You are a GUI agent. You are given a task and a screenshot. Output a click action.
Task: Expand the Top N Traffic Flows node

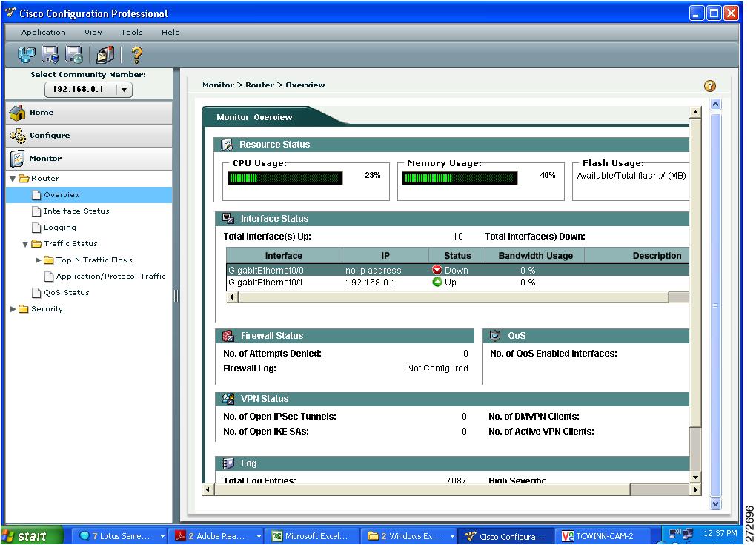point(38,260)
